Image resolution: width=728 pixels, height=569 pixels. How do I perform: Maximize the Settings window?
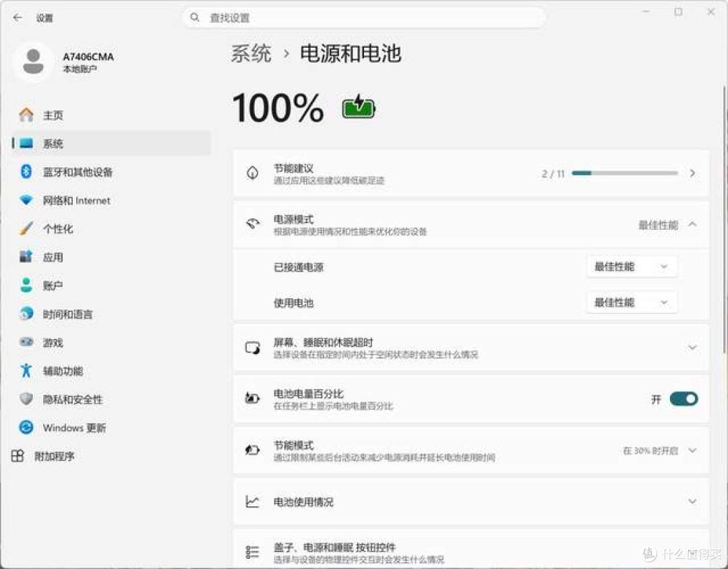pyautogui.click(x=678, y=12)
